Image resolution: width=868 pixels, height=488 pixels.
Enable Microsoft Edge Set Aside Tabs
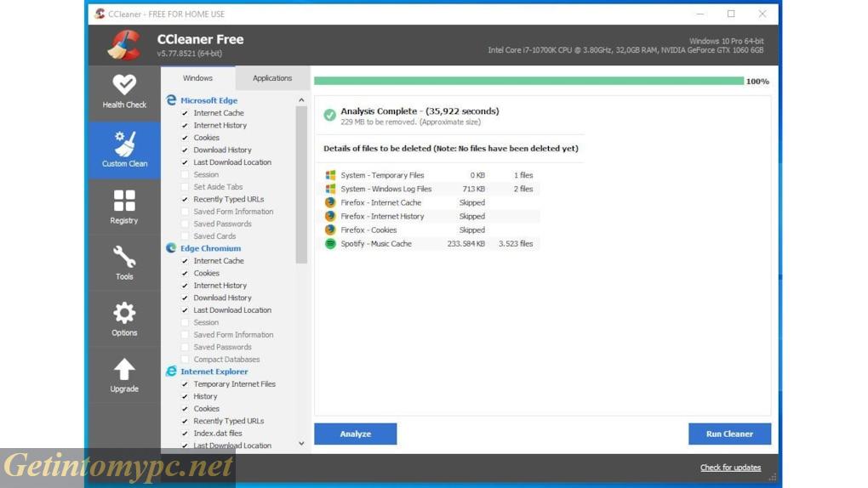click(x=185, y=187)
